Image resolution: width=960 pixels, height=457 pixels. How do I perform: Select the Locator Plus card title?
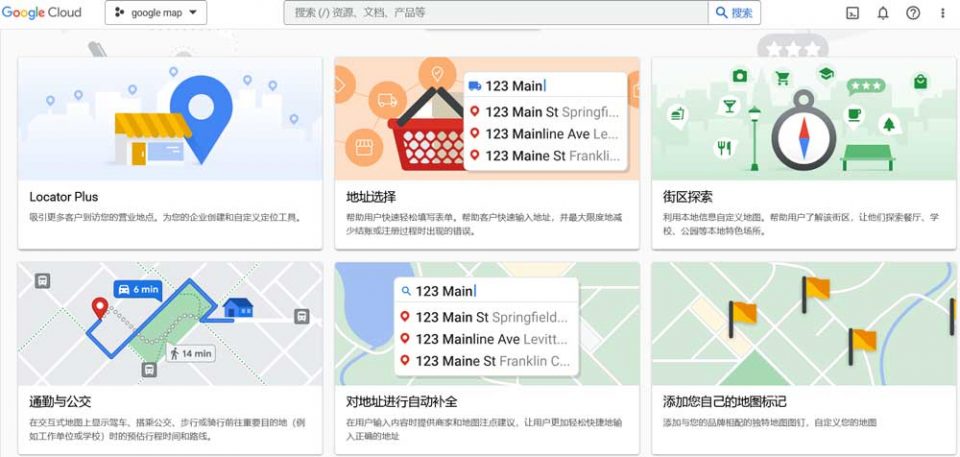point(64,197)
